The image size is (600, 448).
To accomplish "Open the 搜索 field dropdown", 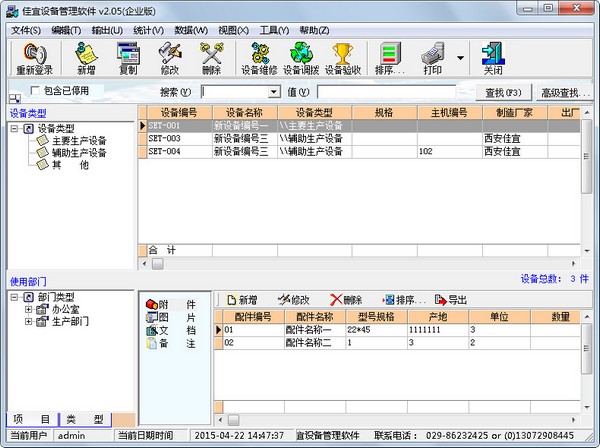I will [x=275, y=92].
